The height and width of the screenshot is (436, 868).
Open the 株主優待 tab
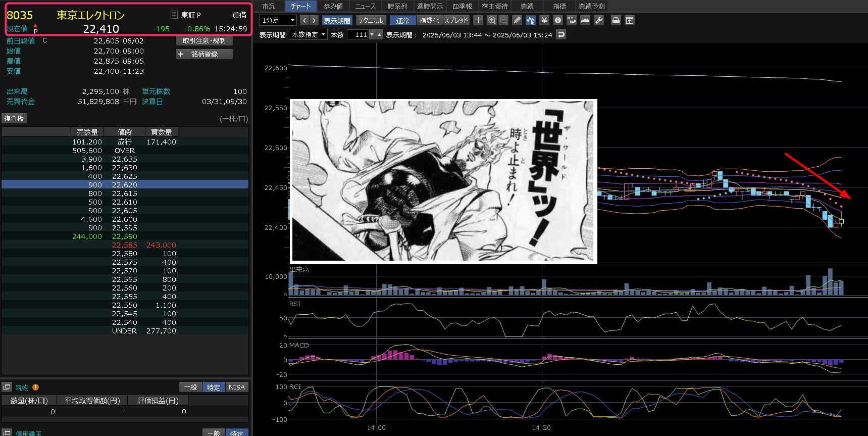click(x=495, y=6)
